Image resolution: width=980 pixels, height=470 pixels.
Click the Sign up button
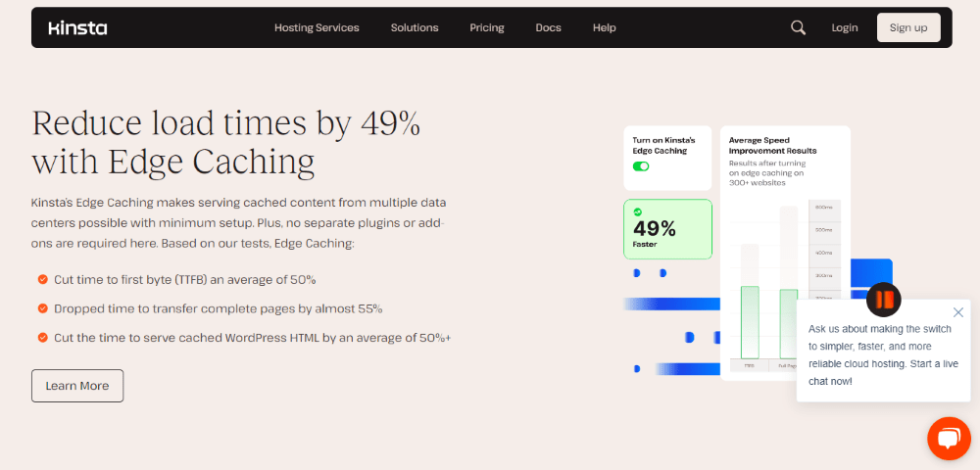pyautogui.click(x=908, y=27)
